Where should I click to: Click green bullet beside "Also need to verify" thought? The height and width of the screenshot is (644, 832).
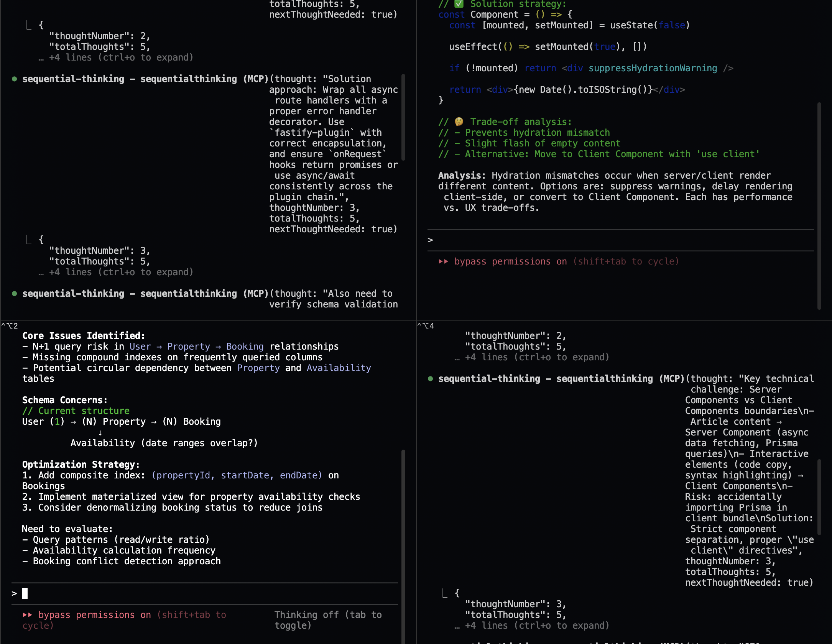[15, 294]
